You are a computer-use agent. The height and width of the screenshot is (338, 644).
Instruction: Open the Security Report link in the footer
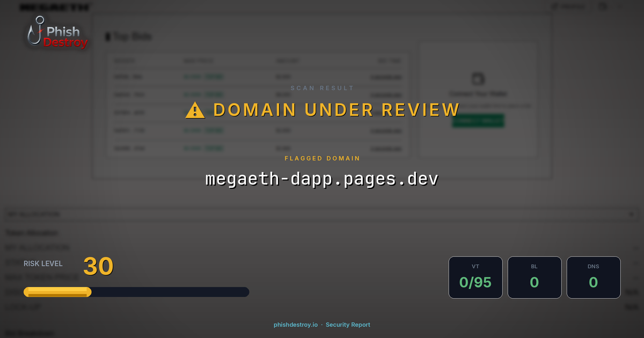[x=348, y=325]
